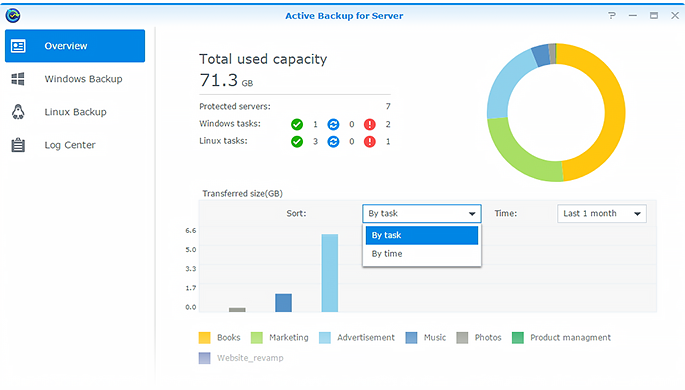The width and height of the screenshot is (685, 390).
Task: Click the Protected servers count 7
Action: click(x=388, y=107)
